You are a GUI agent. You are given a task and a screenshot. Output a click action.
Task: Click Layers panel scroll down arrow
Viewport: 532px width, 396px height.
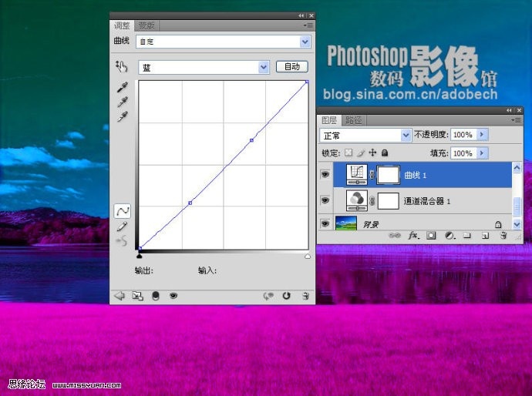click(517, 223)
